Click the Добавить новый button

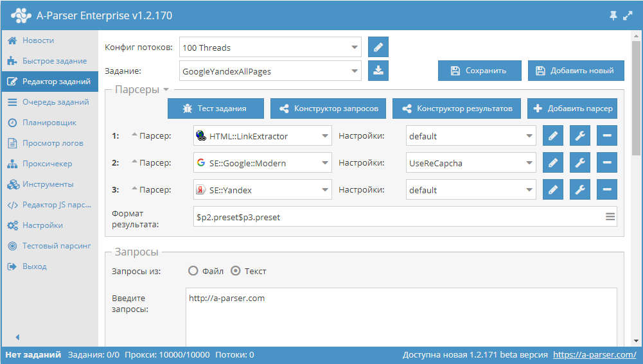(x=576, y=71)
